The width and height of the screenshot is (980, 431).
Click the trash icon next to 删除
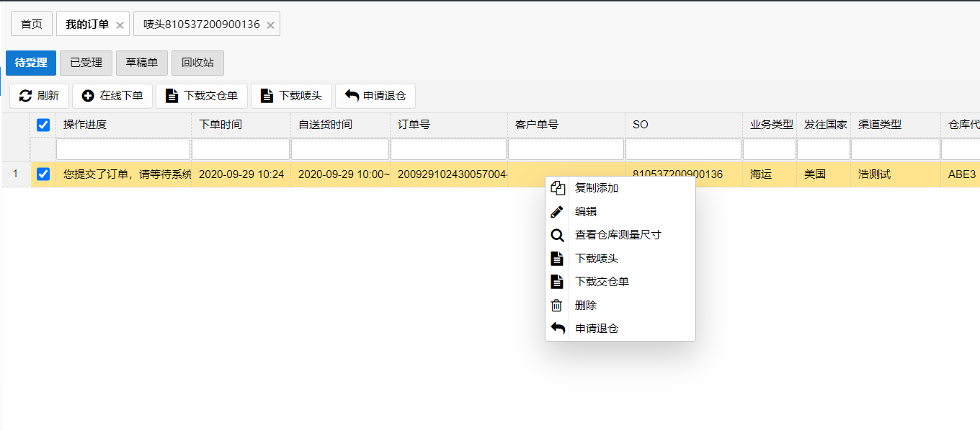coord(556,306)
